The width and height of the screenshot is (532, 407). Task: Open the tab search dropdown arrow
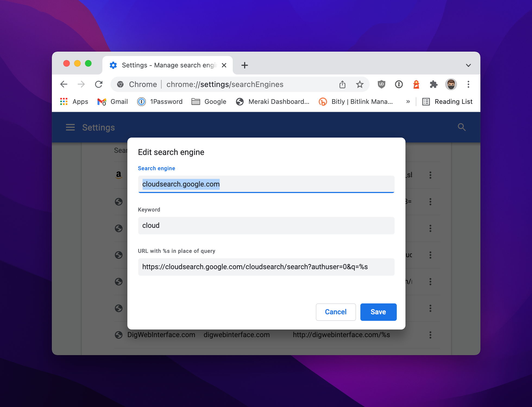coord(468,65)
